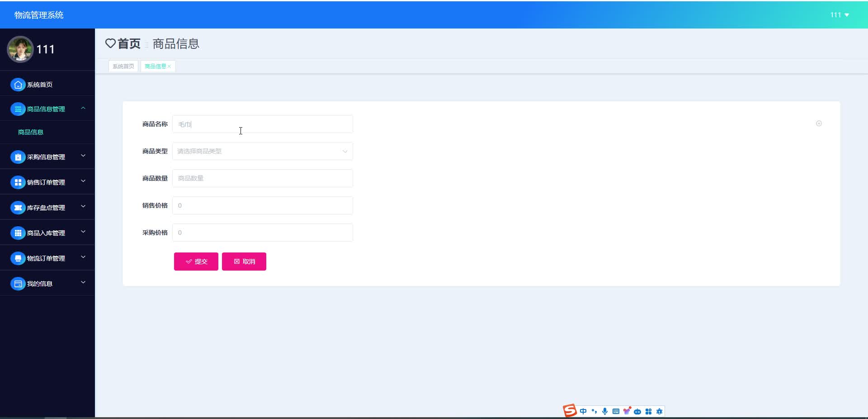This screenshot has width=868, height=419.
Task: Click the 系统首页 home icon in sidebar
Action: [18, 85]
